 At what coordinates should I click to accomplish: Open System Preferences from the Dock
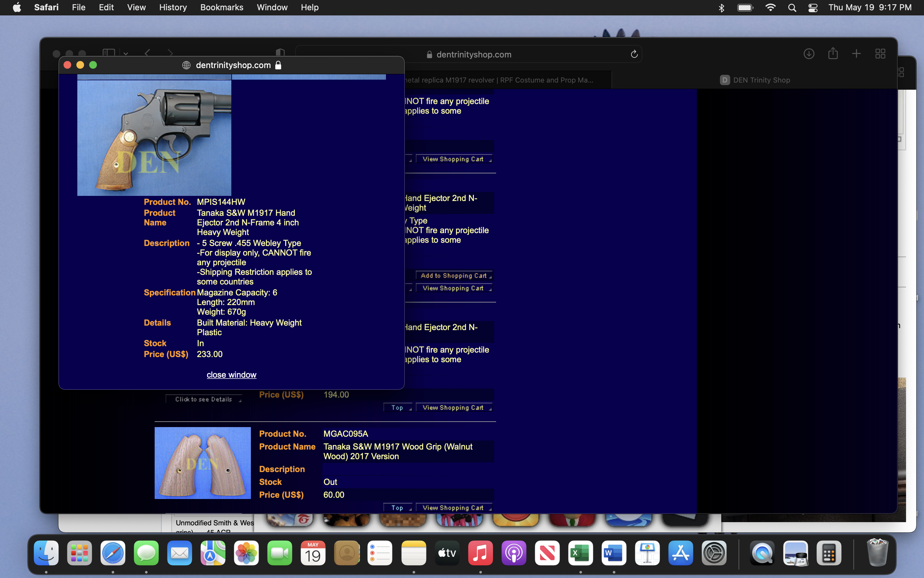point(714,553)
